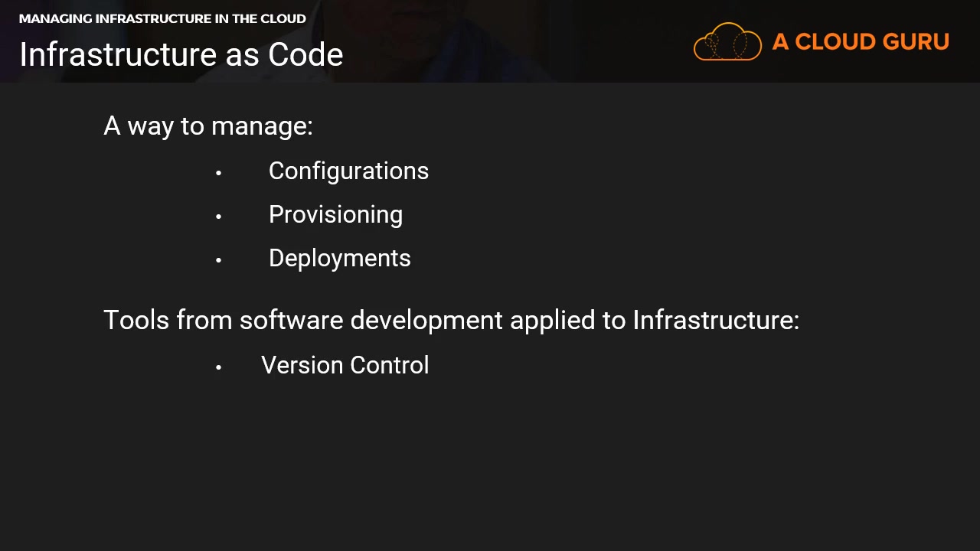The image size is (980, 551).
Task: Select the 'Infrastructure as Code' slide title
Action: click(x=181, y=54)
